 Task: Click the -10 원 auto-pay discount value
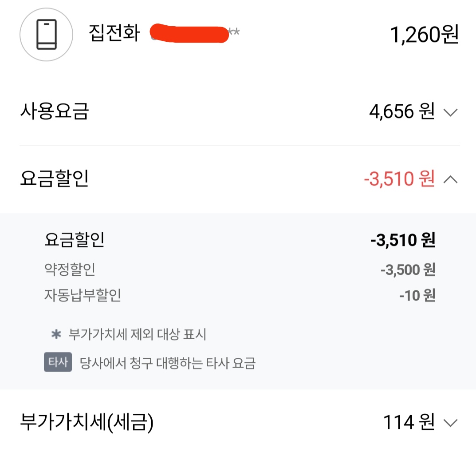(417, 295)
